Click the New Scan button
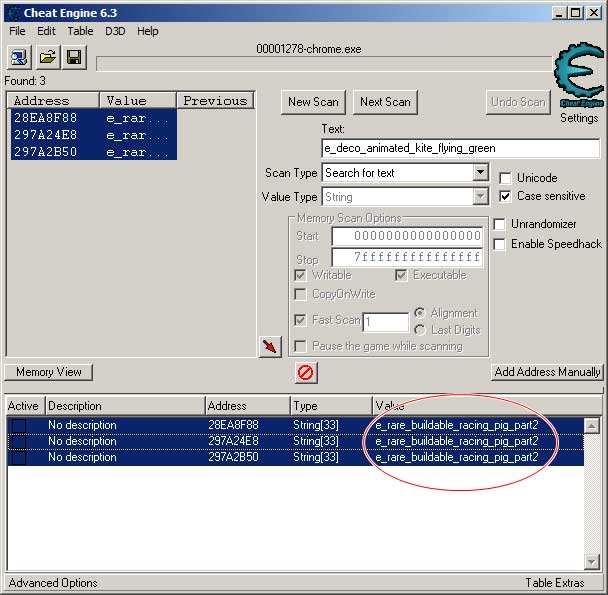The image size is (608, 595). pos(313,102)
